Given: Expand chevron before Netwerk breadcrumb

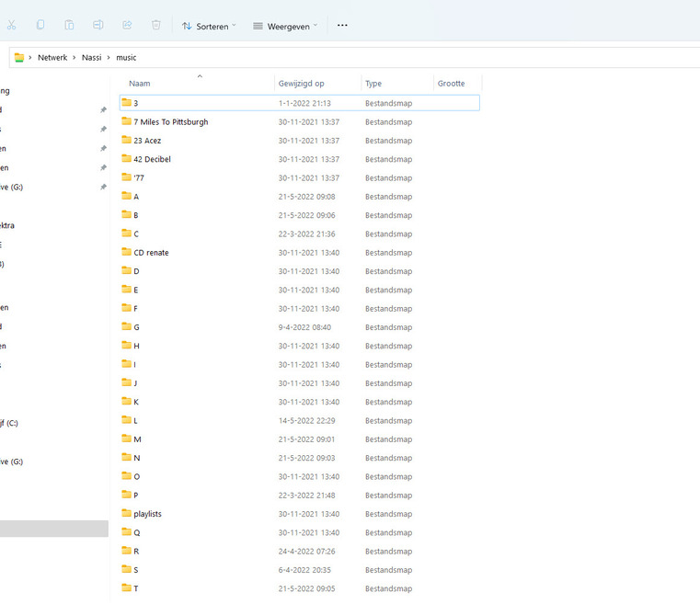Looking at the screenshot, I should (x=30, y=58).
